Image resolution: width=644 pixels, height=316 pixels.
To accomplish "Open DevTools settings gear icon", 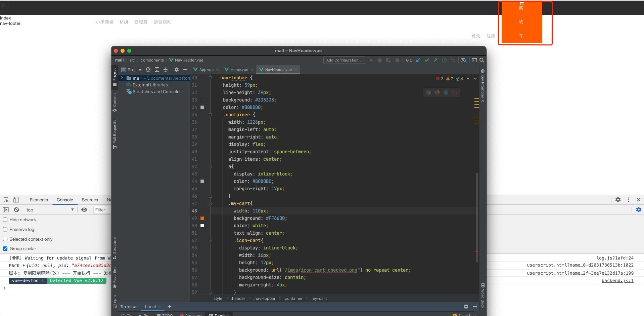I will coord(618,200).
